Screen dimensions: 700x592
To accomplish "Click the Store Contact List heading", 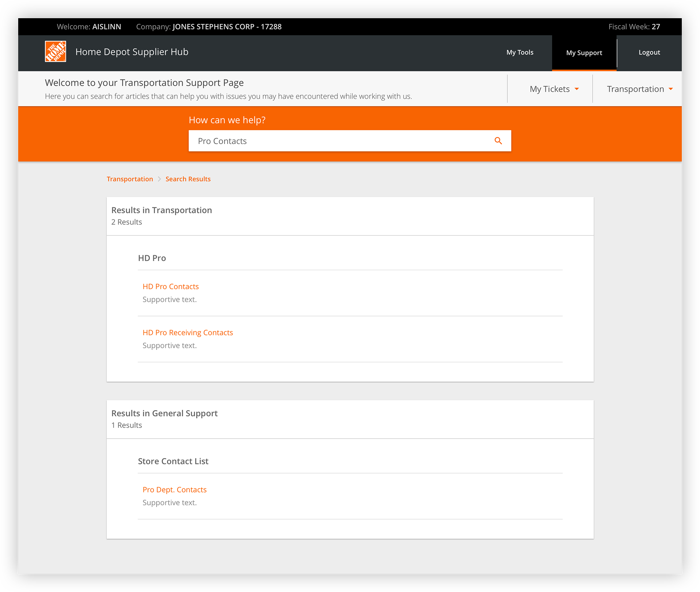I will click(173, 461).
